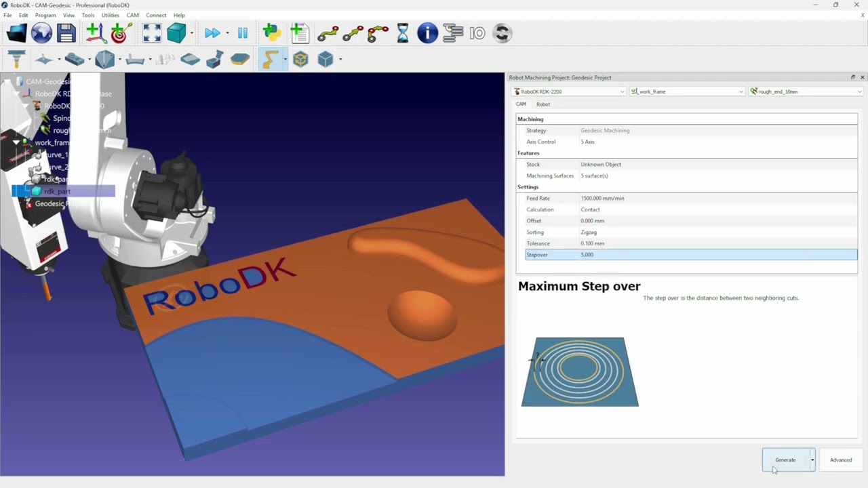Add program call lines icon
This screenshot has height=488, width=868.
click(453, 33)
